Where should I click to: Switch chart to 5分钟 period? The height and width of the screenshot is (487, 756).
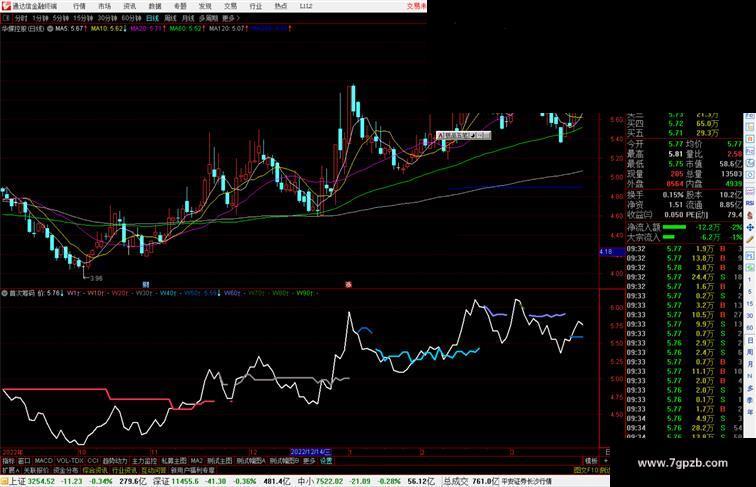(61, 18)
